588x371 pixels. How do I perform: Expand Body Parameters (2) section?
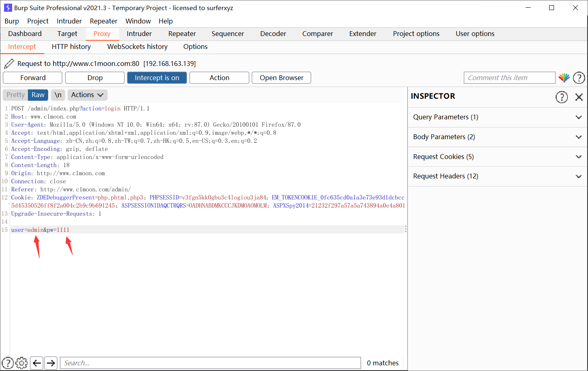coord(497,137)
